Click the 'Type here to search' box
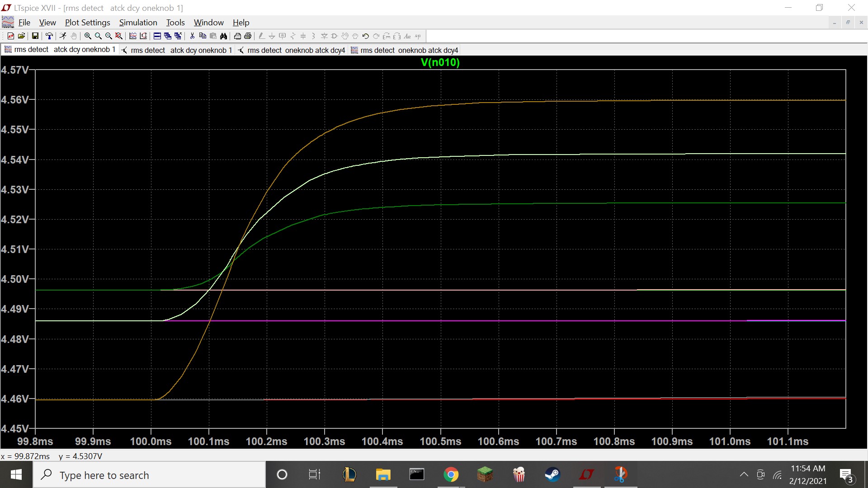This screenshot has width=868, height=488. coord(149,475)
